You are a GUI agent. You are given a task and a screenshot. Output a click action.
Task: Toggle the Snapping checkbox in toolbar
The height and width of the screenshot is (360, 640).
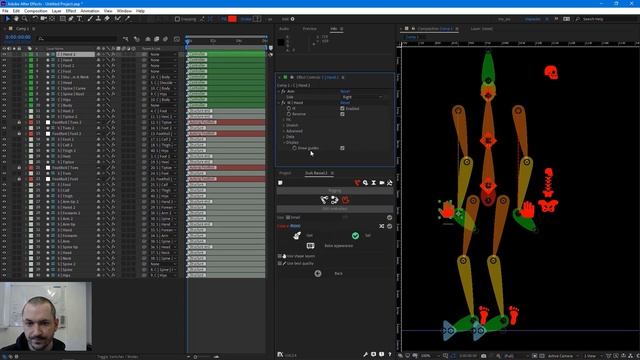pos(177,19)
